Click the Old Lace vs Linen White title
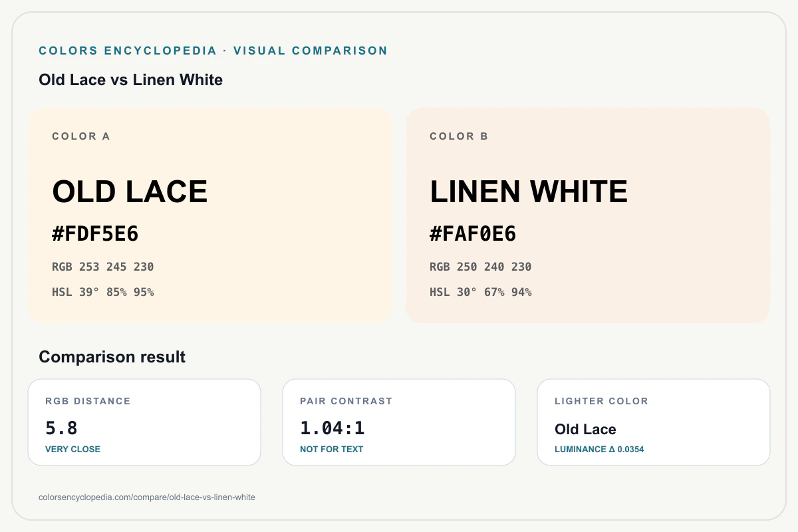 pyautogui.click(x=131, y=80)
